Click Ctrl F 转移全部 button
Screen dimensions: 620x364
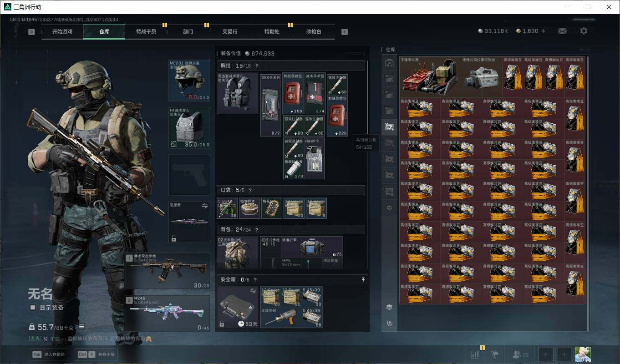97,354
